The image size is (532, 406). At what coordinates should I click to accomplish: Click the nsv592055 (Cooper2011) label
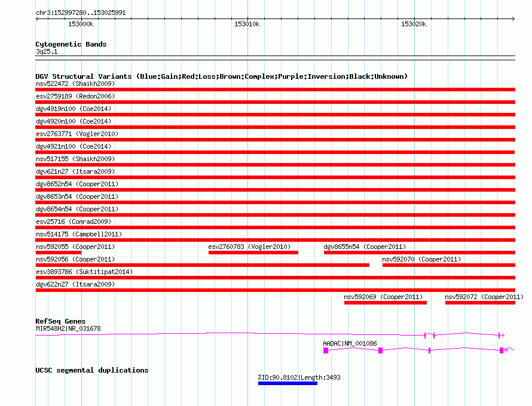75,247
